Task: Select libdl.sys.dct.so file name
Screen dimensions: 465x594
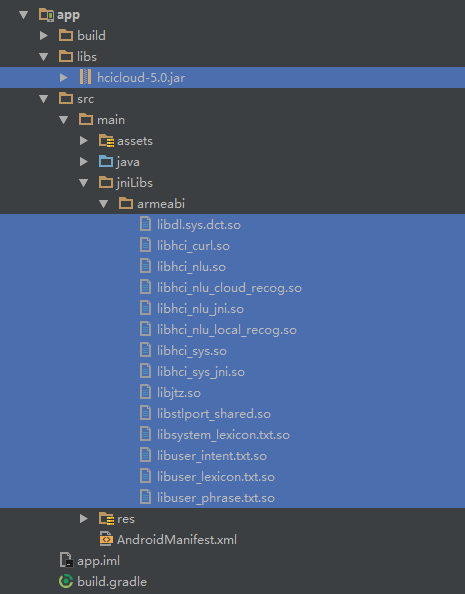Action: (199, 225)
